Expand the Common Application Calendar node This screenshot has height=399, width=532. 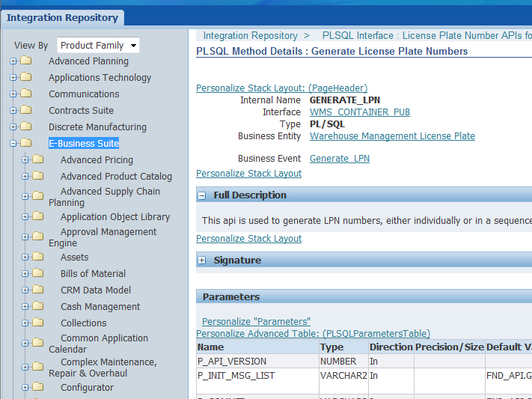[x=25, y=344]
